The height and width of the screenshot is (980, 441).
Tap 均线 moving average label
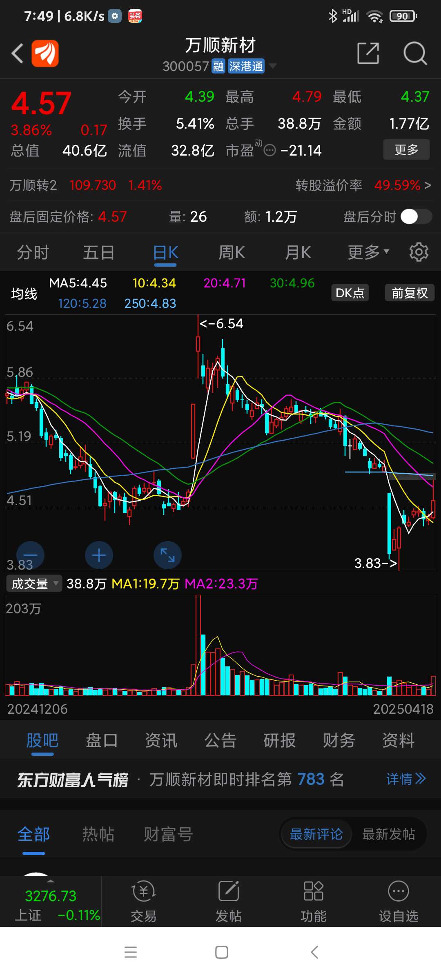24,293
